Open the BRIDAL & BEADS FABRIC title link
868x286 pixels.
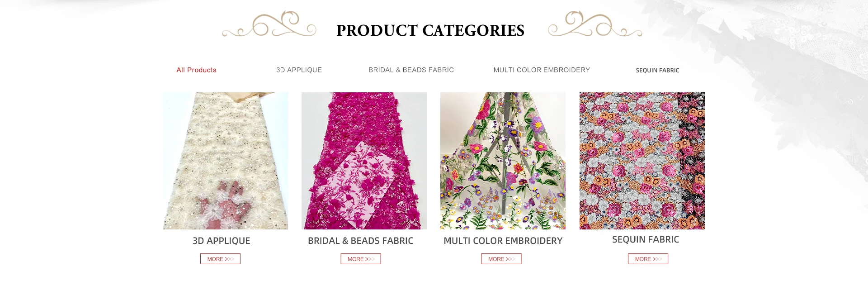(x=360, y=241)
